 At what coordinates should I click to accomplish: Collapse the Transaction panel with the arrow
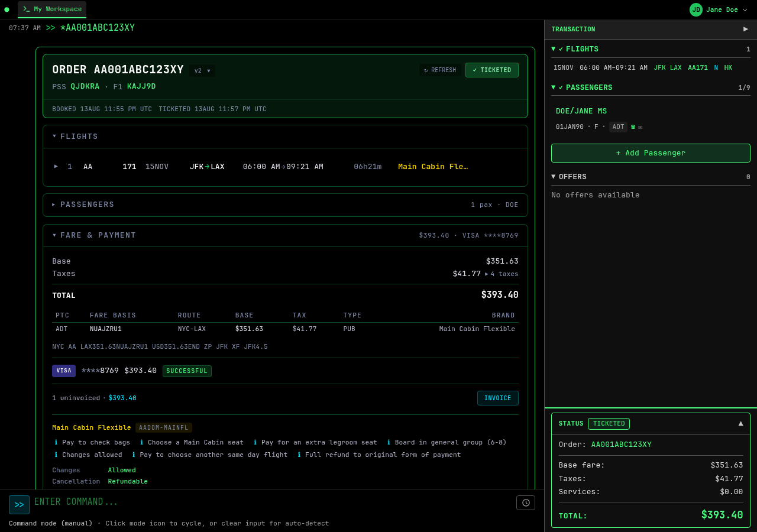coord(746,29)
